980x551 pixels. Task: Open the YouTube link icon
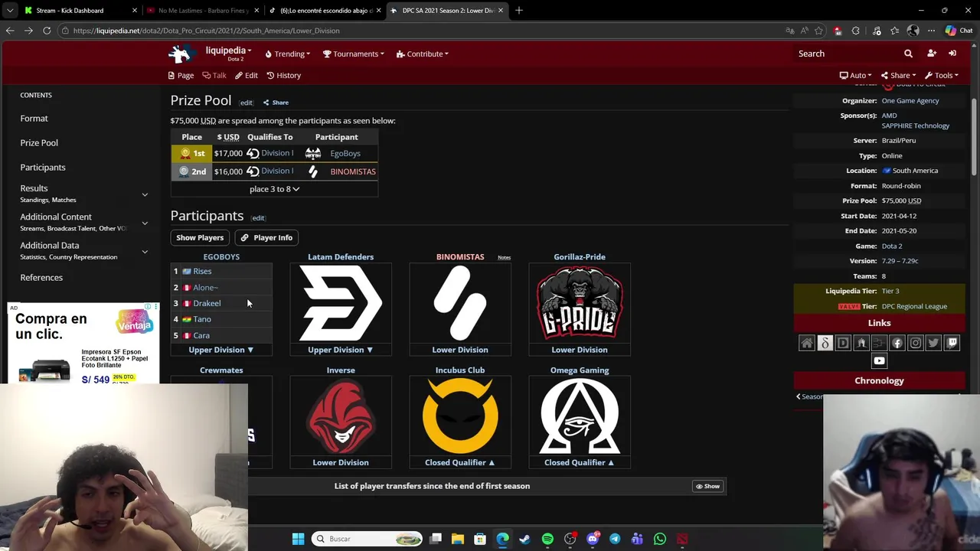879,360
